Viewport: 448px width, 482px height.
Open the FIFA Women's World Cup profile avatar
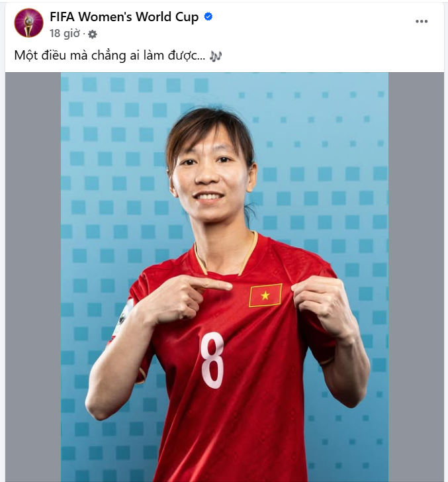click(x=28, y=23)
